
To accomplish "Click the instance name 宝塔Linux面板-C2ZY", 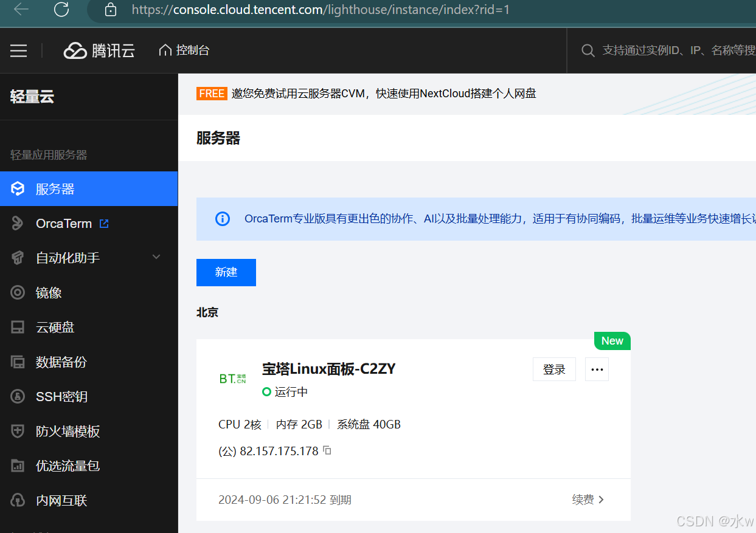I will (x=328, y=369).
